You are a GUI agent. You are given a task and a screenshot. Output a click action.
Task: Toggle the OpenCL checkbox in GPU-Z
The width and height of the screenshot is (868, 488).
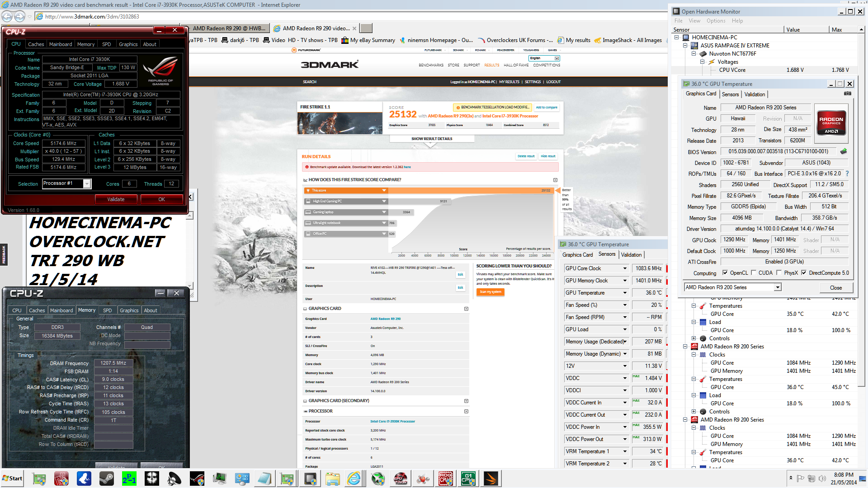point(725,272)
